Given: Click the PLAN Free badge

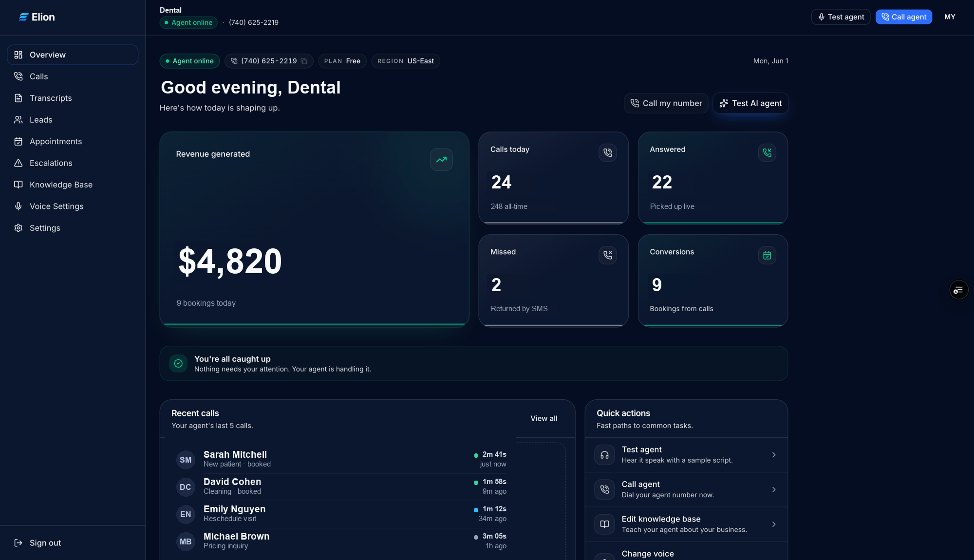Looking at the screenshot, I should pyautogui.click(x=342, y=61).
